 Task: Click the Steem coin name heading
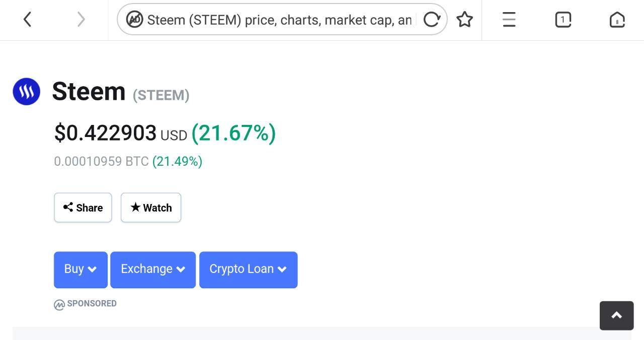(89, 92)
